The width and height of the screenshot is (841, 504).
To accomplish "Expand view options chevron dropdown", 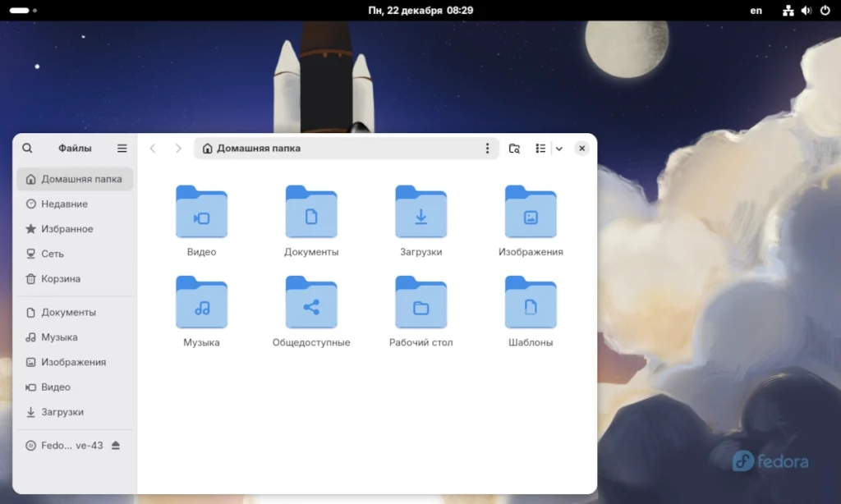I will (558, 149).
